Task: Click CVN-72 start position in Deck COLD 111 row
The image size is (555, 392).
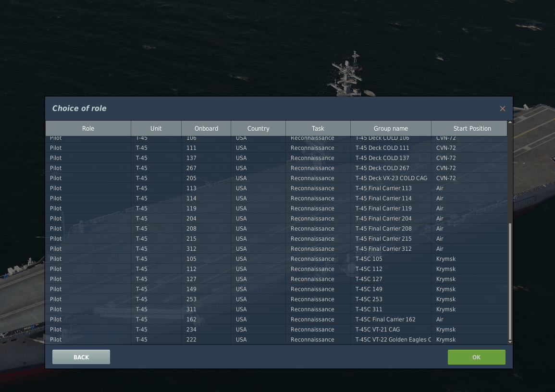Action: point(446,148)
